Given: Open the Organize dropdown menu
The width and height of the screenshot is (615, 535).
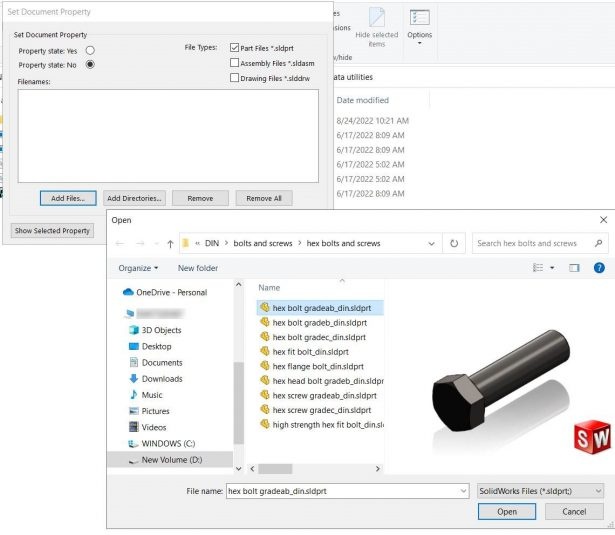Looking at the screenshot, I should (139, 268).
